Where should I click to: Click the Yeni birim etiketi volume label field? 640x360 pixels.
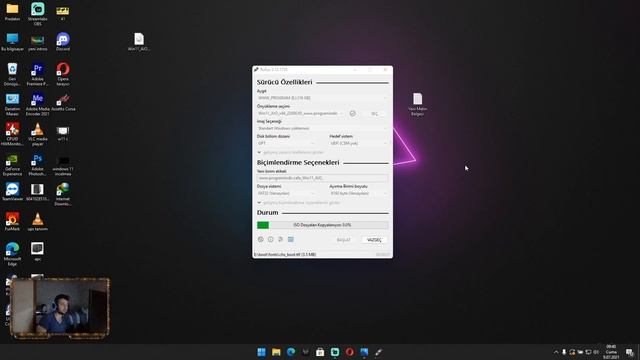[322, 178]
